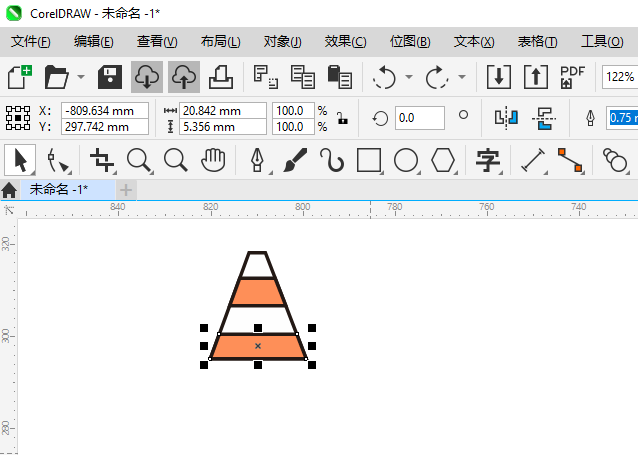
Task: Select the first Zoom magnifier tool
Action: pos(140,160)
